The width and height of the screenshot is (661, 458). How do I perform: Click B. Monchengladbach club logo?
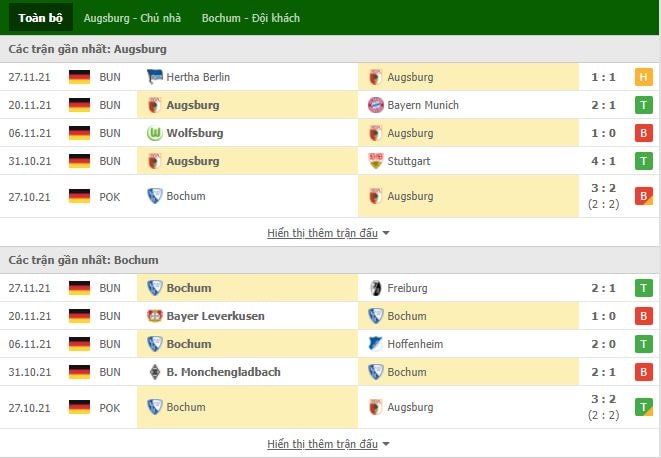click(155, 372)
